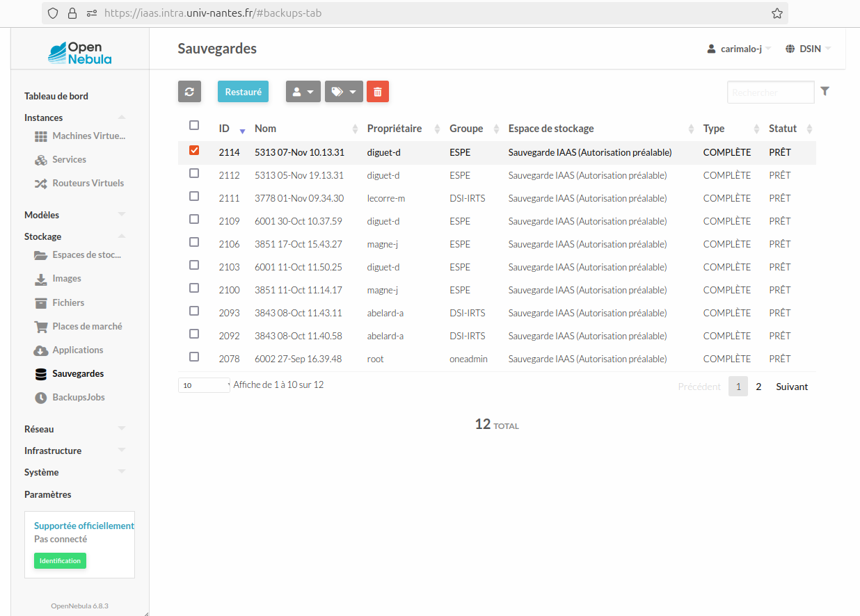Tick the checkbox for backup 2111

[194, 196]
